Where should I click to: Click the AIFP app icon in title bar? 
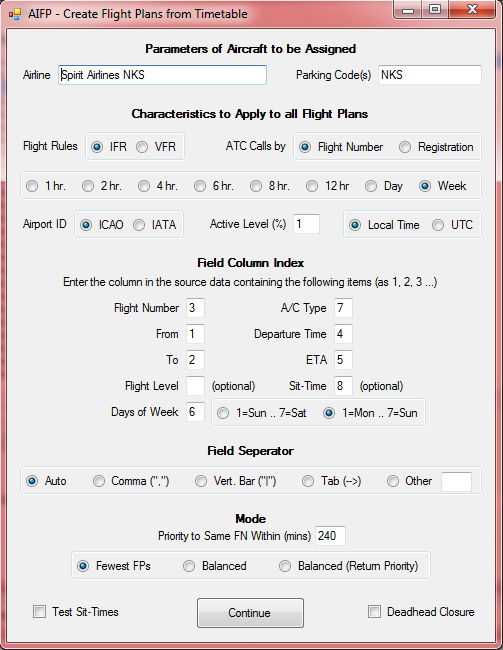(x=15, y=15)
